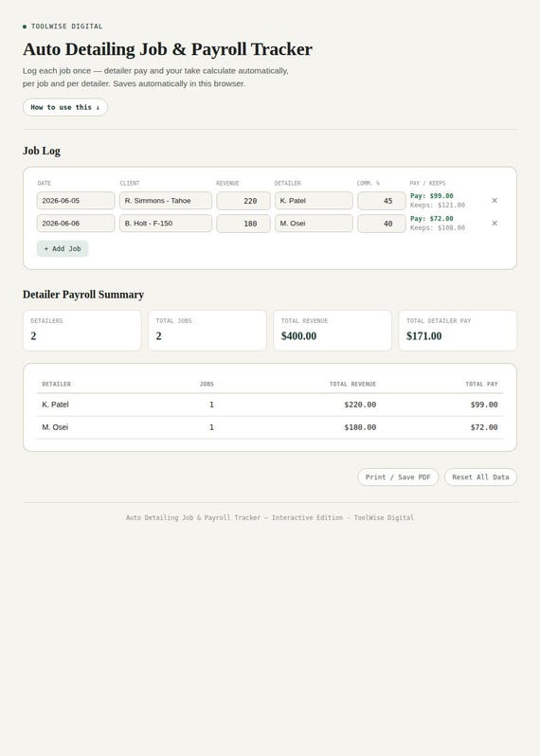
Task: Select the Pay: $99.00 text
Action: [431, 196]
